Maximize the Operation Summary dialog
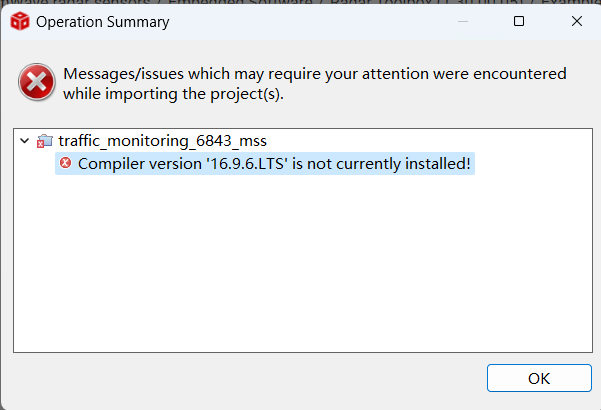Screen dimensions: 601x410 click(519, 21)
